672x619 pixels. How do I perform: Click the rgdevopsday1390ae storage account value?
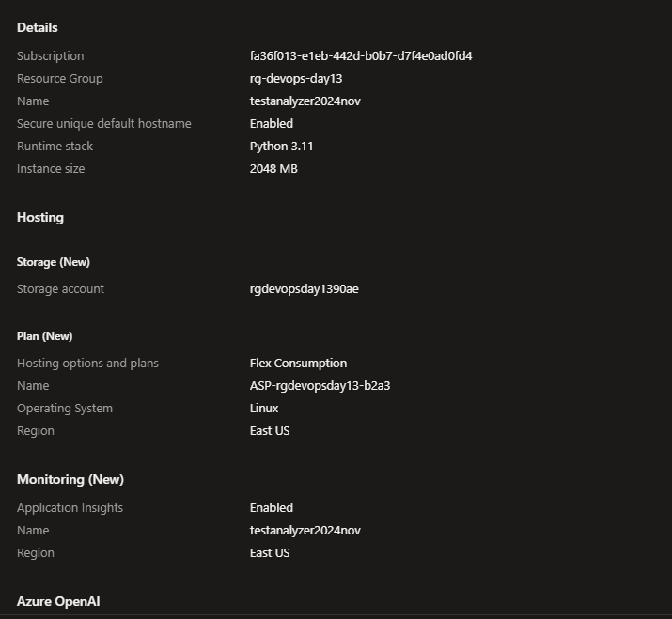click(x=304, y=289)
